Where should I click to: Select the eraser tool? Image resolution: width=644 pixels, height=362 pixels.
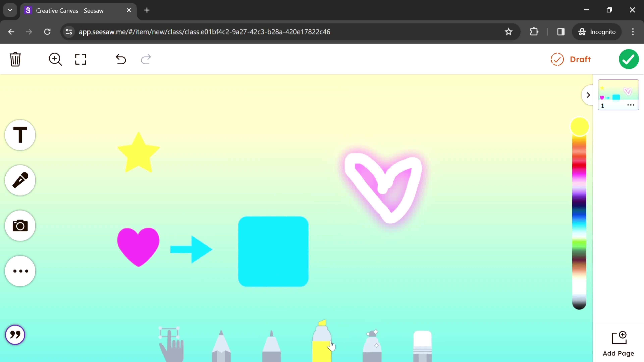(422, 347)
